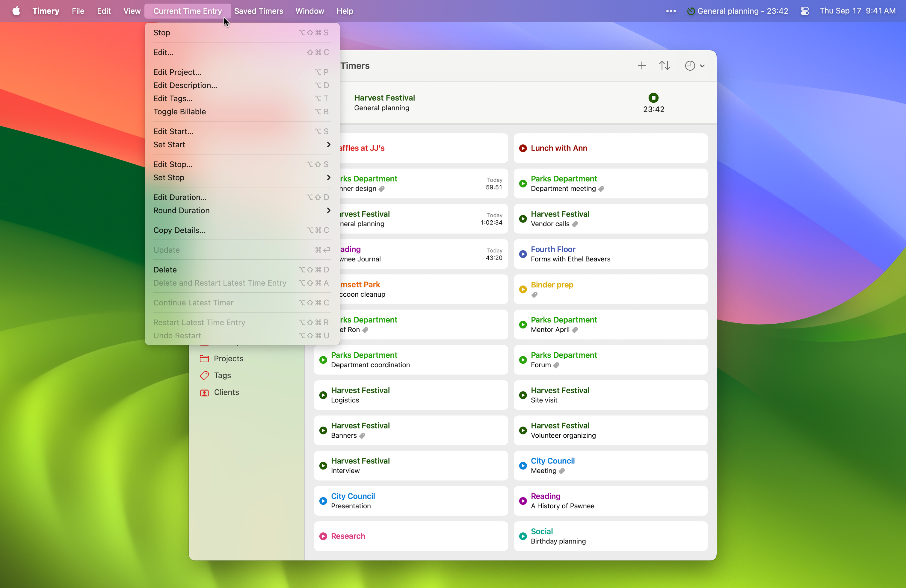This screenshot has width=906, height=588.
Task: Stop the running Harvest Festival timer
Action: coord(653,98)
